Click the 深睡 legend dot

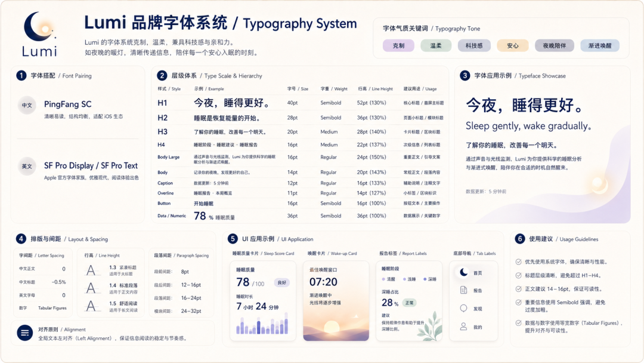[425, 279]
